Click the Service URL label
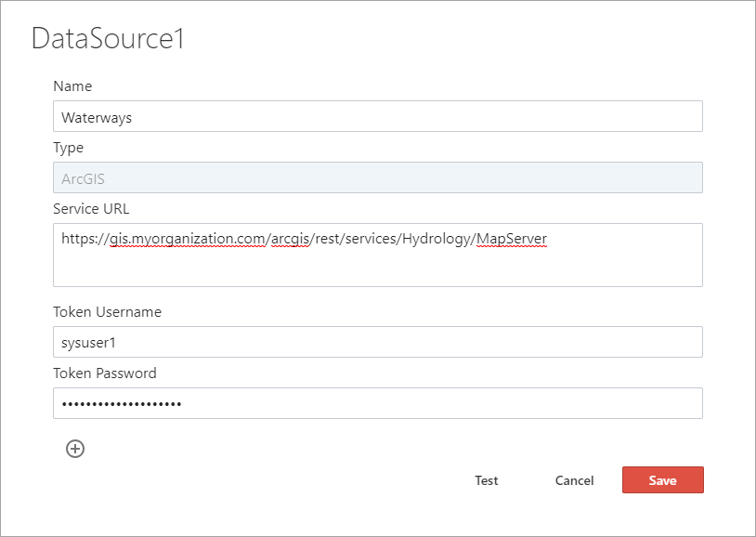Viewport: 756px width, 537px height. coord(91,208)
